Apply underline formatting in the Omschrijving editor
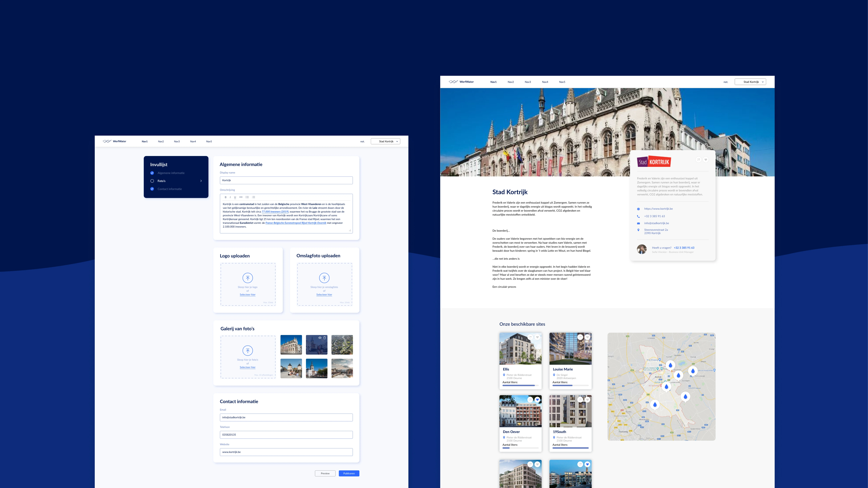 235,197
